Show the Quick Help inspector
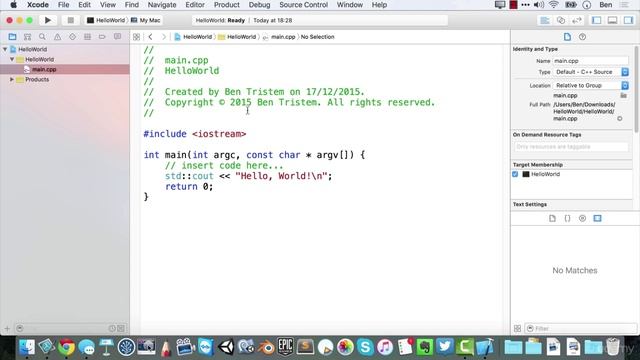The height and width of the screenshot is (360, 640). [582, 37]
